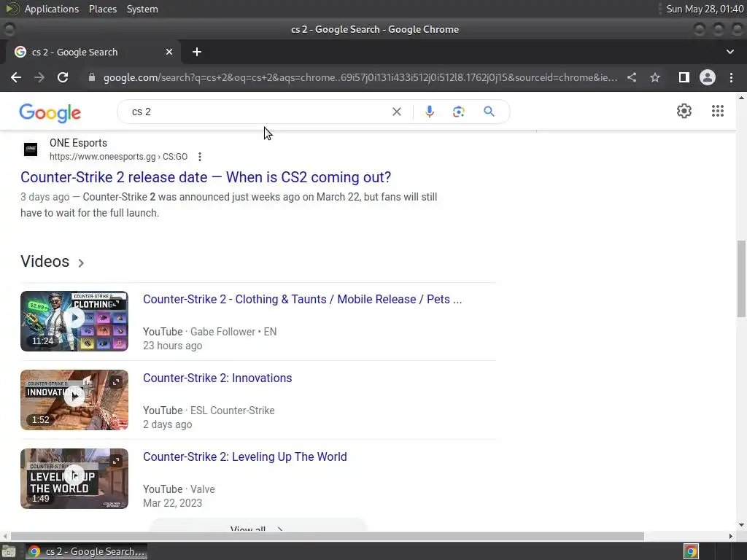
Task: Expand the Videos section heading
Action: click(53, 262)
